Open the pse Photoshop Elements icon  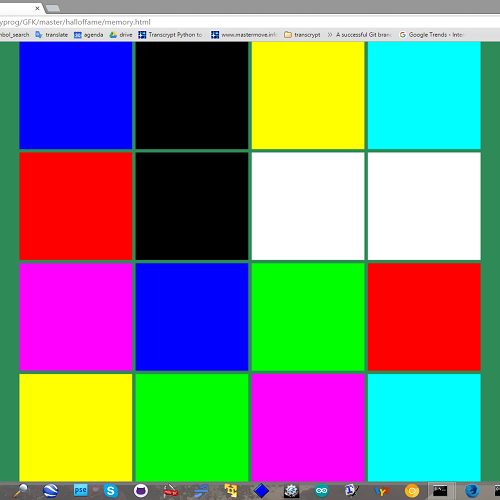pyautogui.click(x=80, y=491)
